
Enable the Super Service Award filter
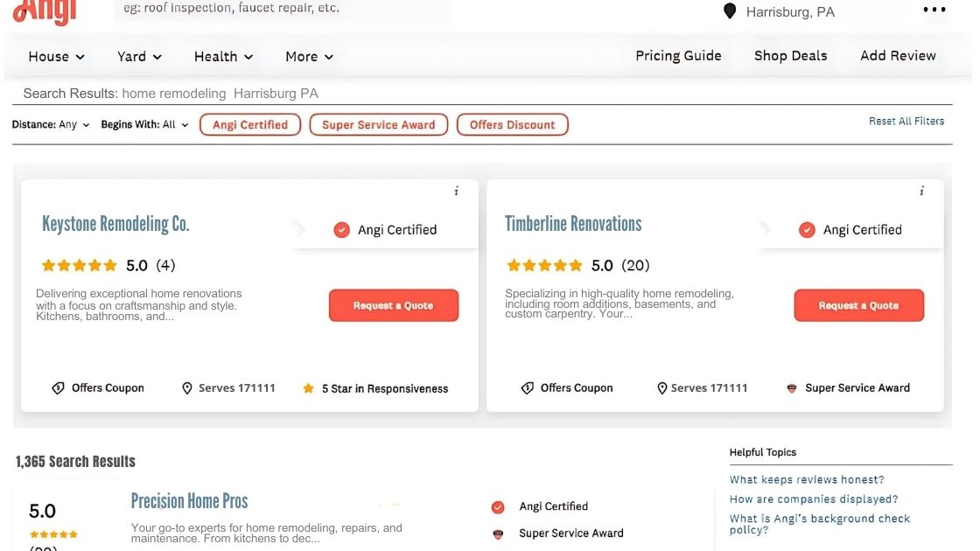378,125
